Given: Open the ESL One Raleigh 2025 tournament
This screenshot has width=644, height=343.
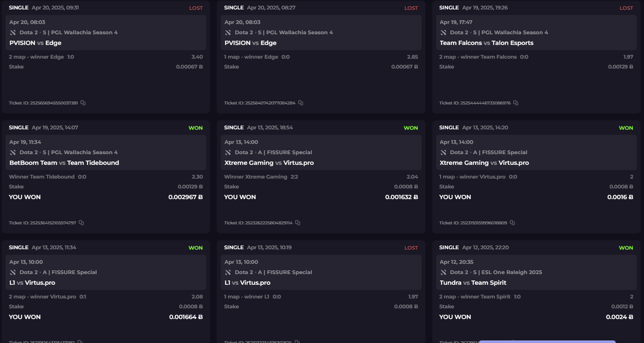Looking at the screenshot, I should 507,272.
